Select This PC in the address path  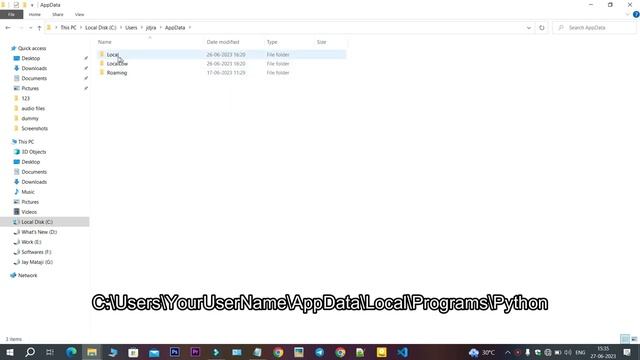68,28
